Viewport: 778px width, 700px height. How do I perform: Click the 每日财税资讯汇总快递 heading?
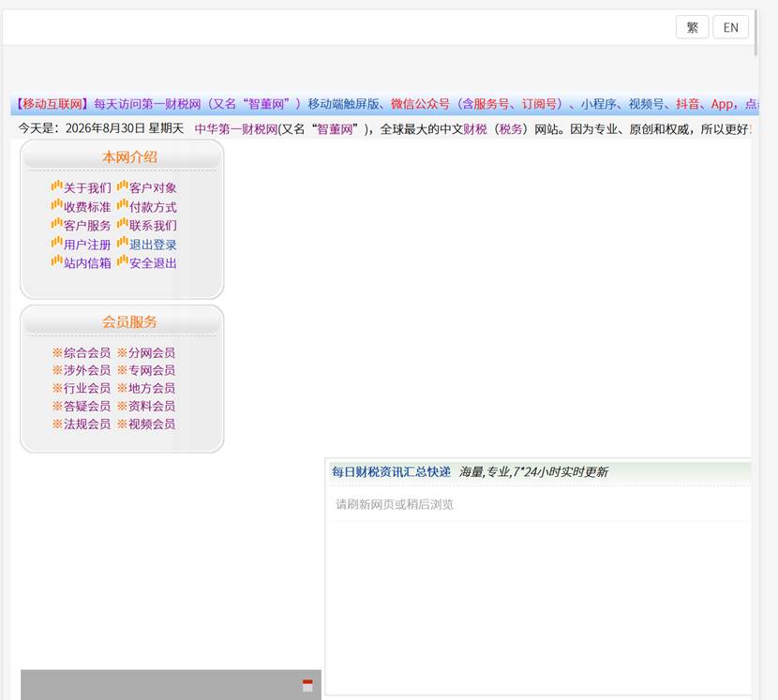pyautogui.click(x=391, y=471)
